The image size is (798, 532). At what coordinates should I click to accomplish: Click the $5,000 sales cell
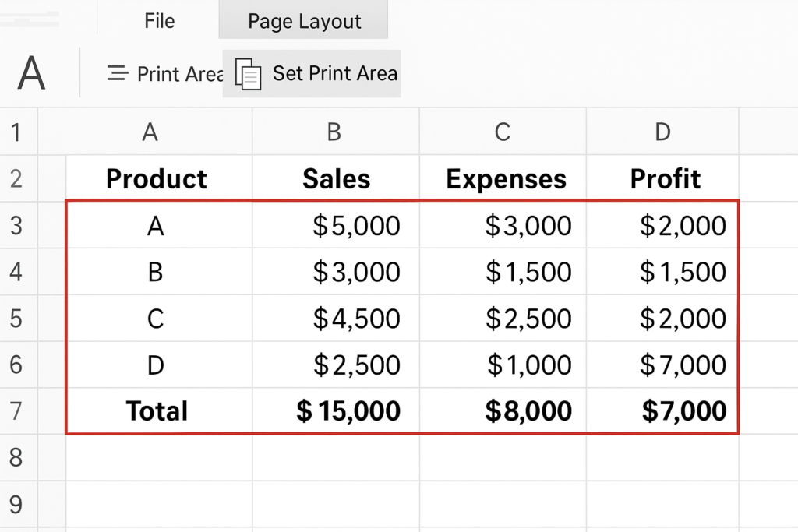click(356, 226)
